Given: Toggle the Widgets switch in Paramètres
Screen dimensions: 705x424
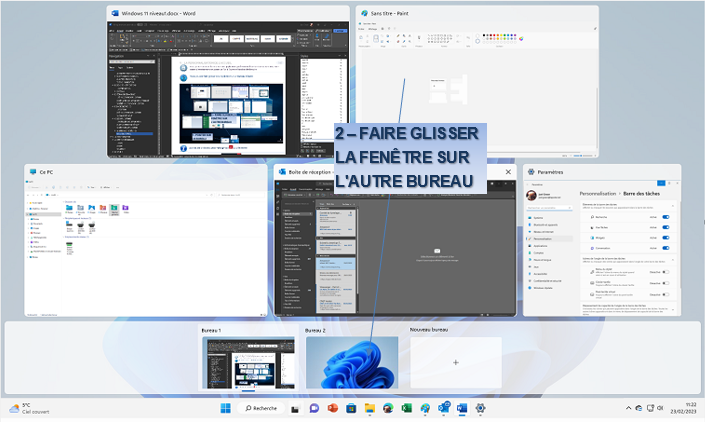Looking at the screenshot, I should point(666,239).
